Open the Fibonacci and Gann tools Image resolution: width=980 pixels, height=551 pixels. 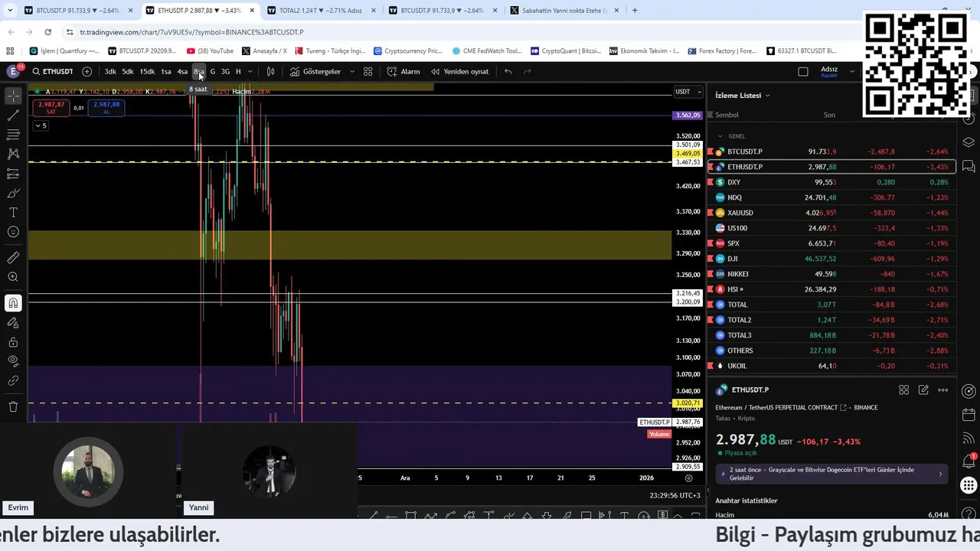(13, 135)
